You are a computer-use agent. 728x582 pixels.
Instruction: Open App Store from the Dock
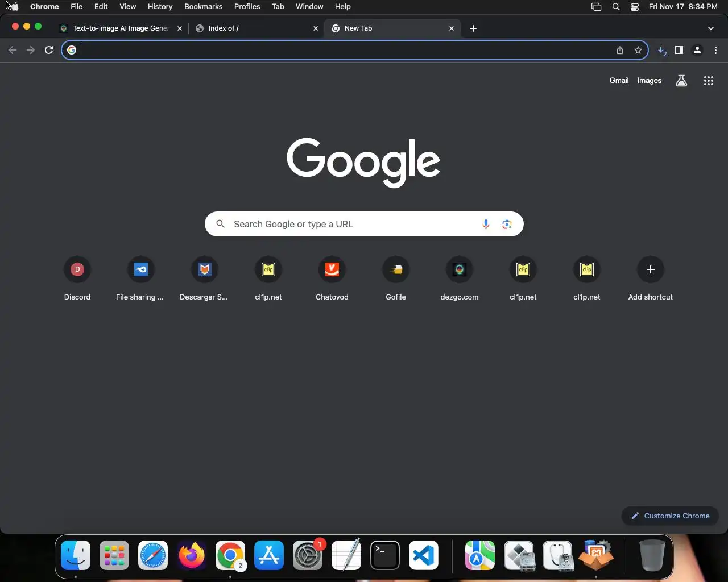pos(269,555)
